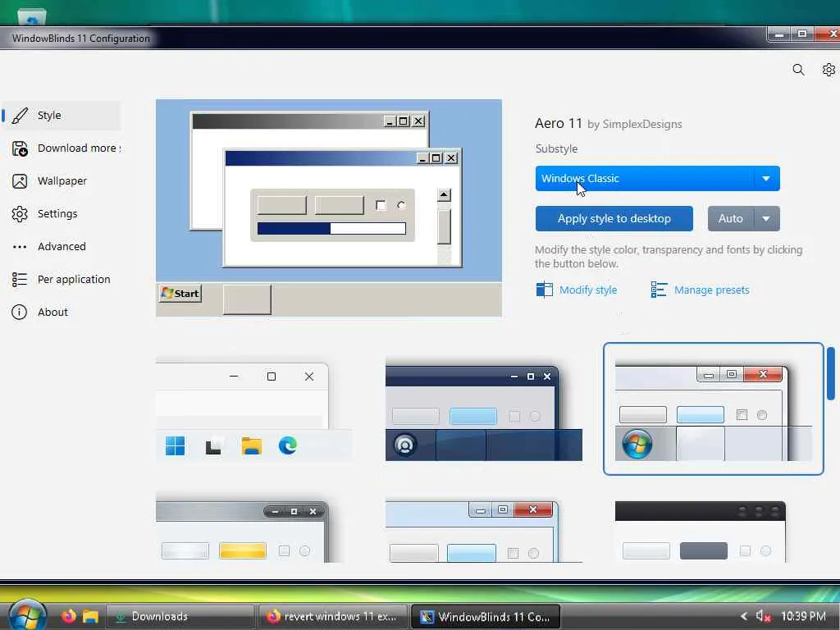Click the 10:39 PM clock
This screenshot has height=630, width=840.
pyautogui.click(x=803, y=616)
